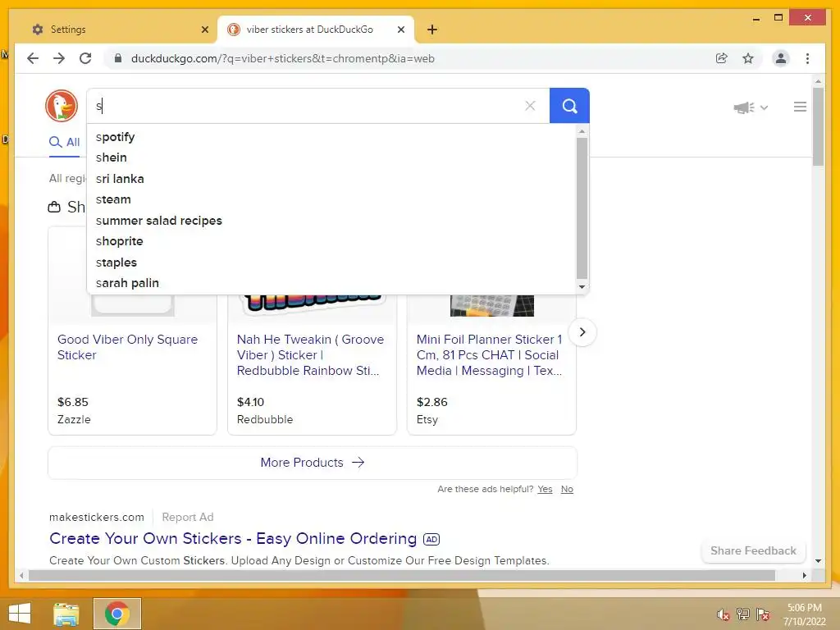
Task: Click the up arrow of the suggestions scrollbar
Action: (582, 130)
